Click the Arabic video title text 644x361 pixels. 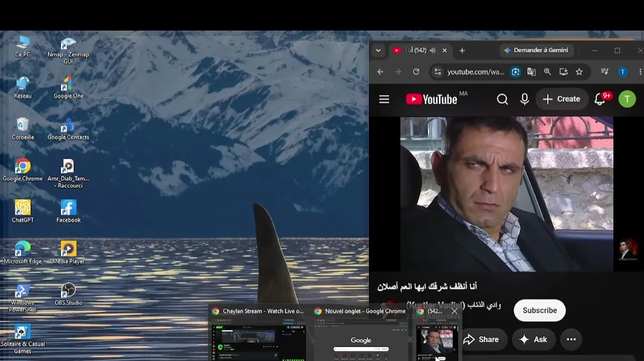[x=427, y=286]
